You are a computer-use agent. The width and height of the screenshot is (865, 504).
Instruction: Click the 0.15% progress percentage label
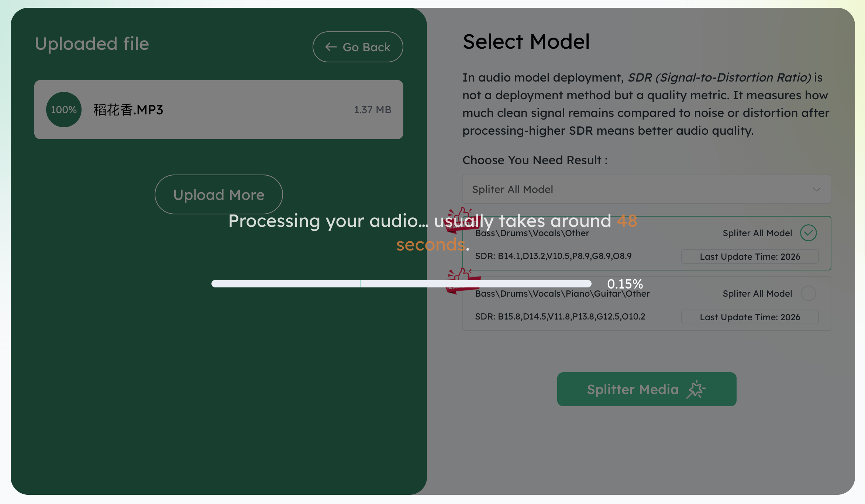coord(626,284)
